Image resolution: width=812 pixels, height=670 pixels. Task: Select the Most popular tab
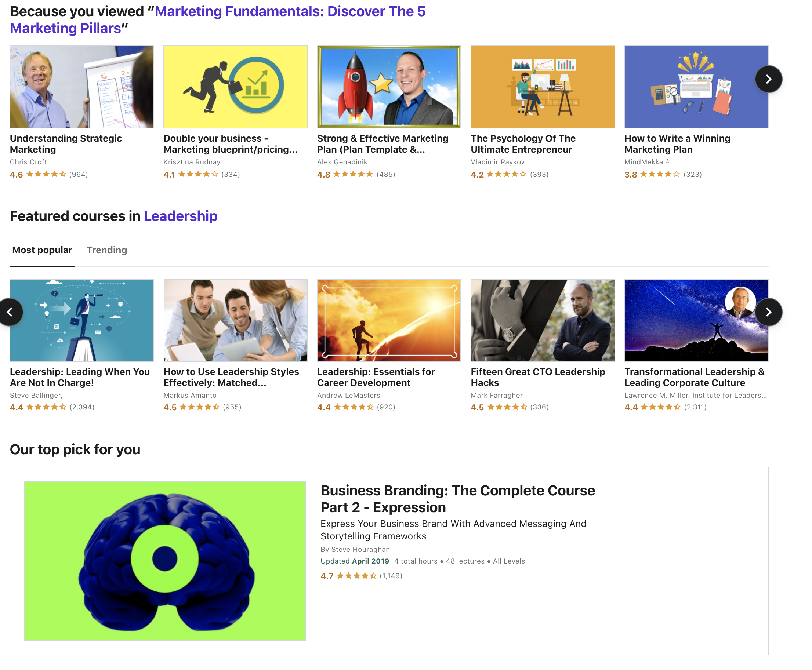42,250
